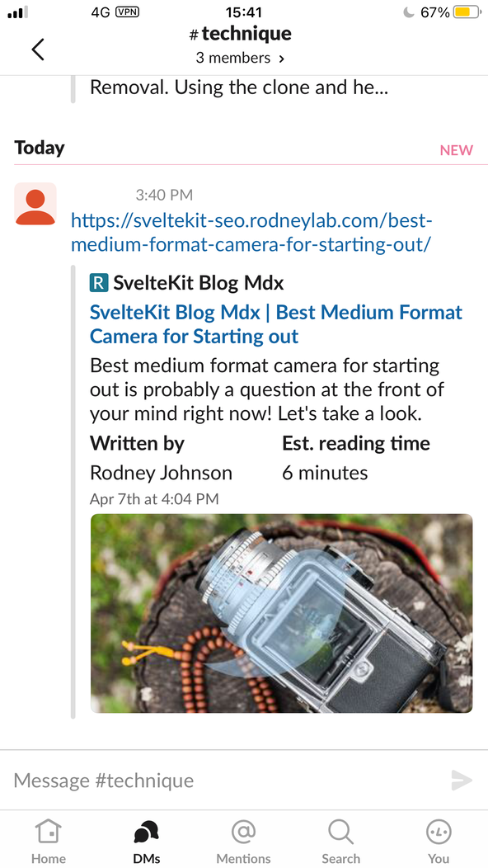
Task: Tap the send message icon
Action: (x=463, y=780)
